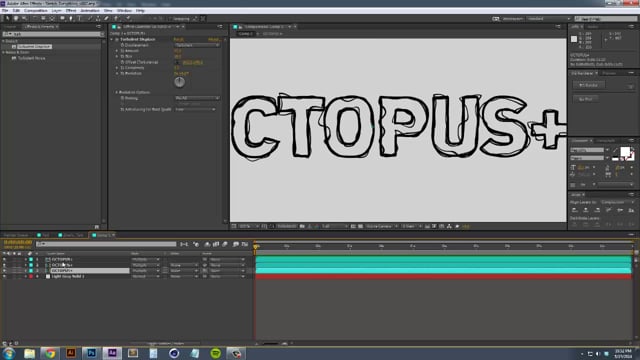Expand Evolution Options section

coord(117,92)
